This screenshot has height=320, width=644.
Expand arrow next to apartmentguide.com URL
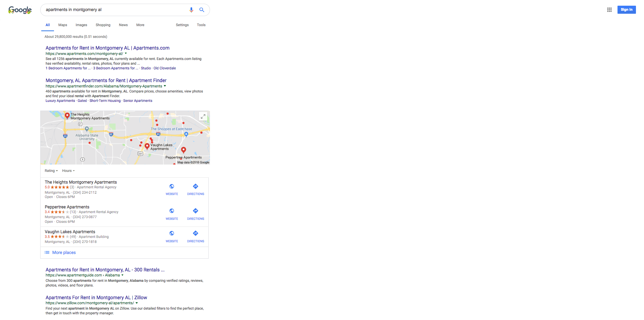click(122, 275)
